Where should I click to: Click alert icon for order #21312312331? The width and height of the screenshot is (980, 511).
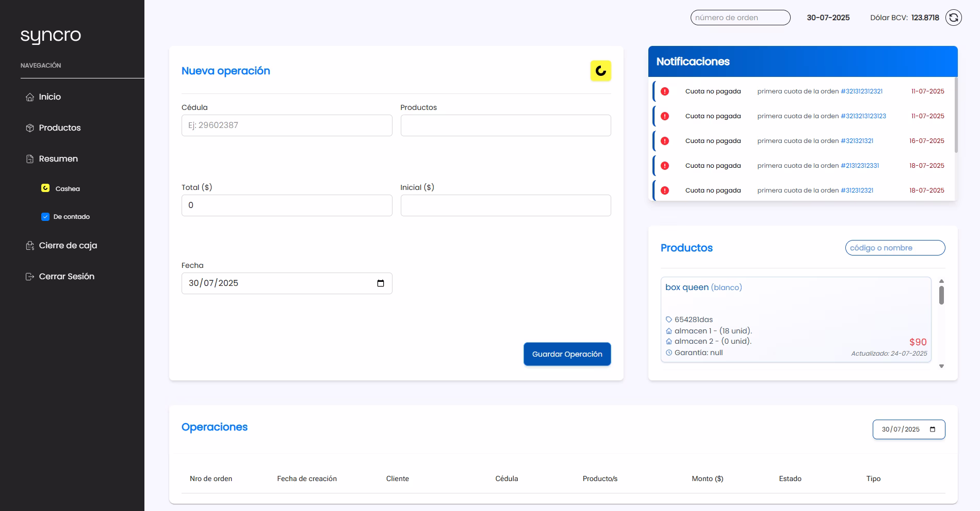coord(665,166)
